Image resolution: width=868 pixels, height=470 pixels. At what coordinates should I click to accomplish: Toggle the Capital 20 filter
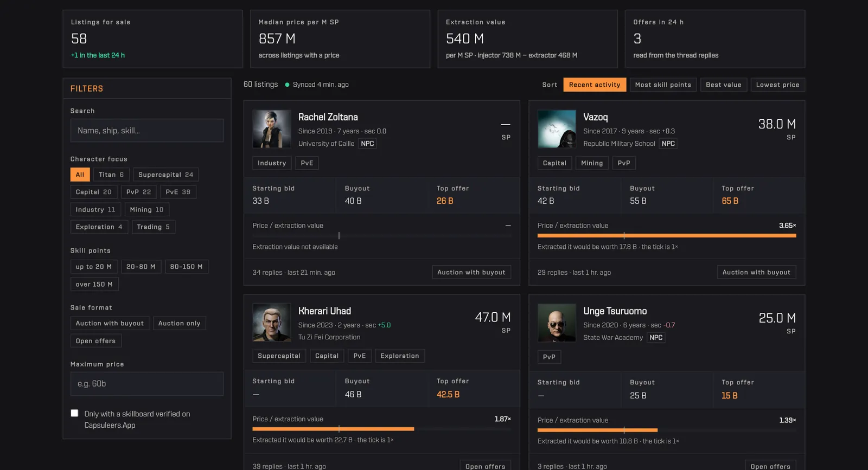tap(94, 192)
